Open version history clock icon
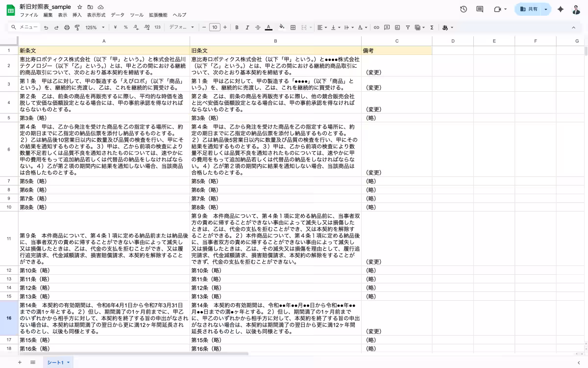Image resolution: width=588 pixels, height=368 pixels. [x=464, y=9]
